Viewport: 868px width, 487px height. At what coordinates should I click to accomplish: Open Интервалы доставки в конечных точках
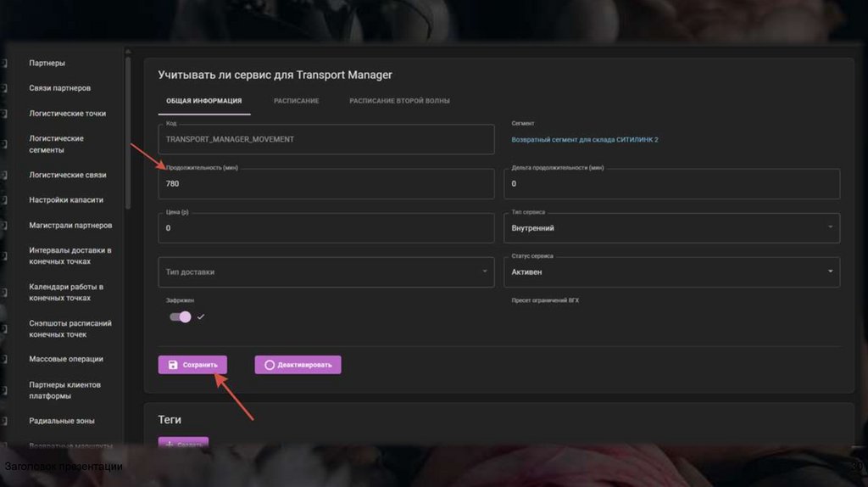[x=70, y=256]
